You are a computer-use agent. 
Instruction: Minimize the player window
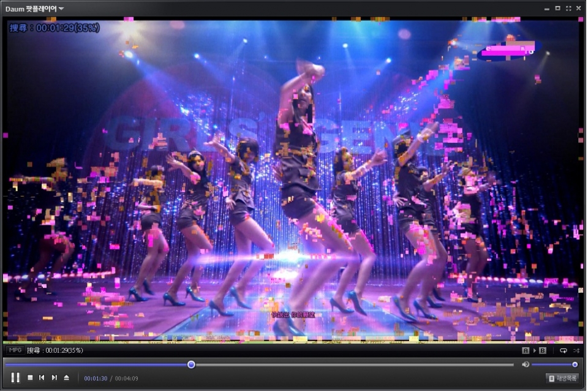click(x=546, y=9)
